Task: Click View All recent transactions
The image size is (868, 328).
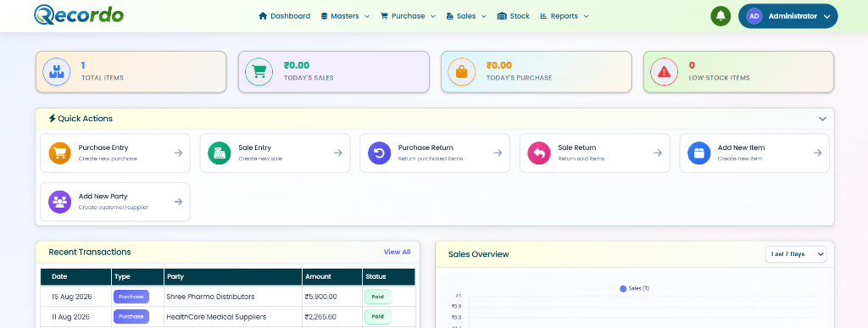Action: tap(397, 252)
